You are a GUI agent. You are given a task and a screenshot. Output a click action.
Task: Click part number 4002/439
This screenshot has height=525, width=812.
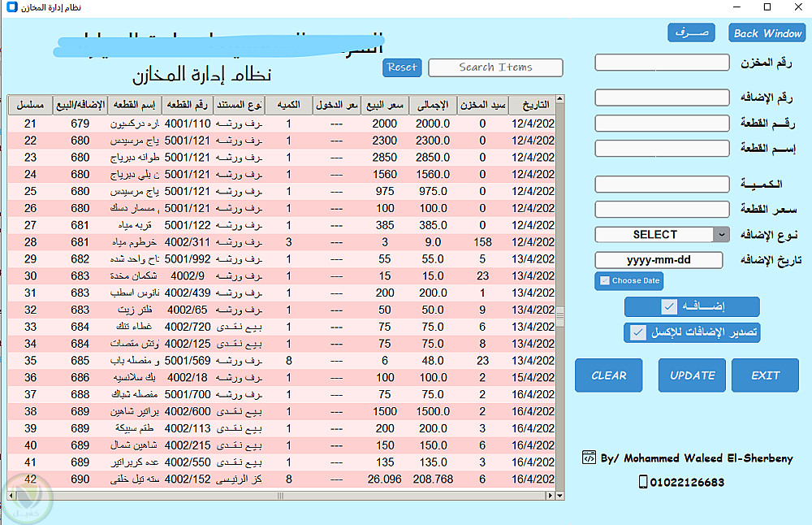[188, 293]
